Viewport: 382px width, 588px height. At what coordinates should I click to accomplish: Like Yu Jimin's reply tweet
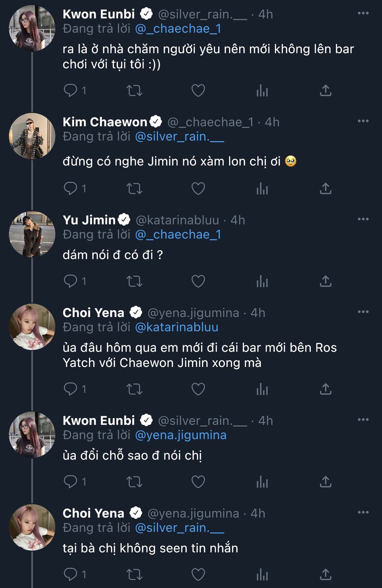(x=198, y=281)
